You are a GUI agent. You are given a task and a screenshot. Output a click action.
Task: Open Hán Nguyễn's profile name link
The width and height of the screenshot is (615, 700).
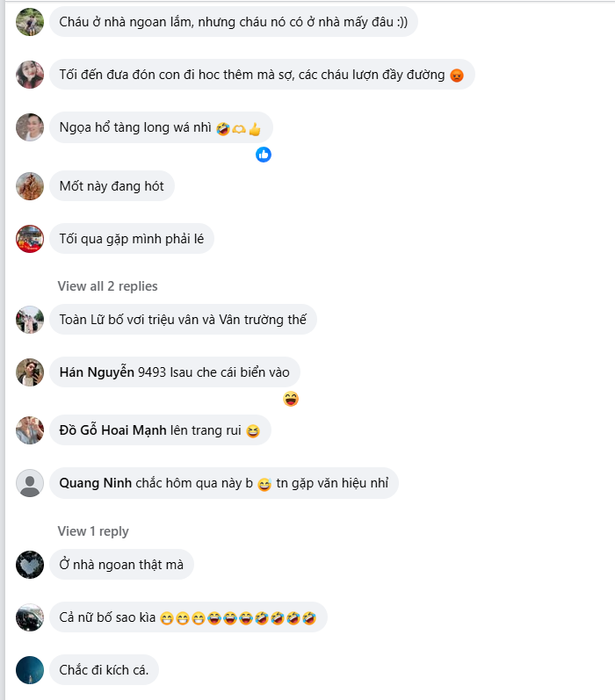pyautogui.click(x=97, y=372)
